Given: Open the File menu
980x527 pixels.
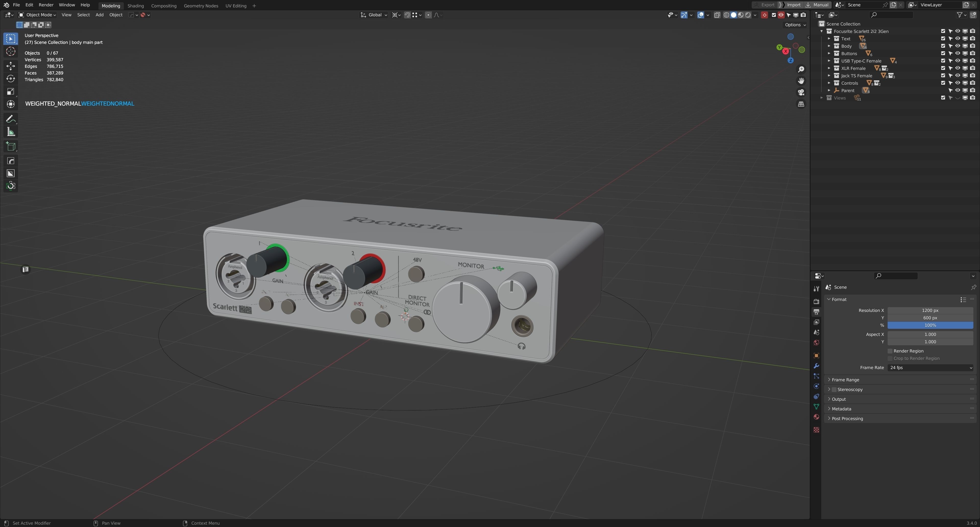Looking at the screenshot, I should click(x=16, y=5).
